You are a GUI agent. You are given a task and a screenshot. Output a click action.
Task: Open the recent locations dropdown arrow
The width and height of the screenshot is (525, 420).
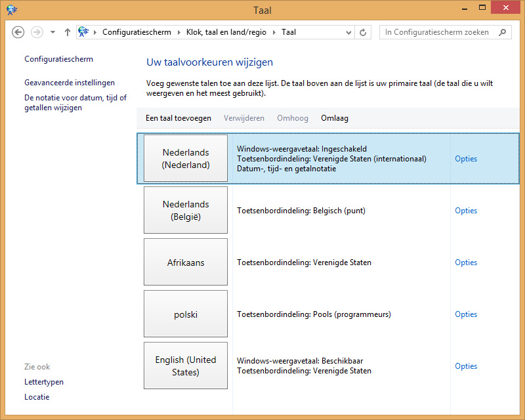pyautogui.click(x=52, y=32)
